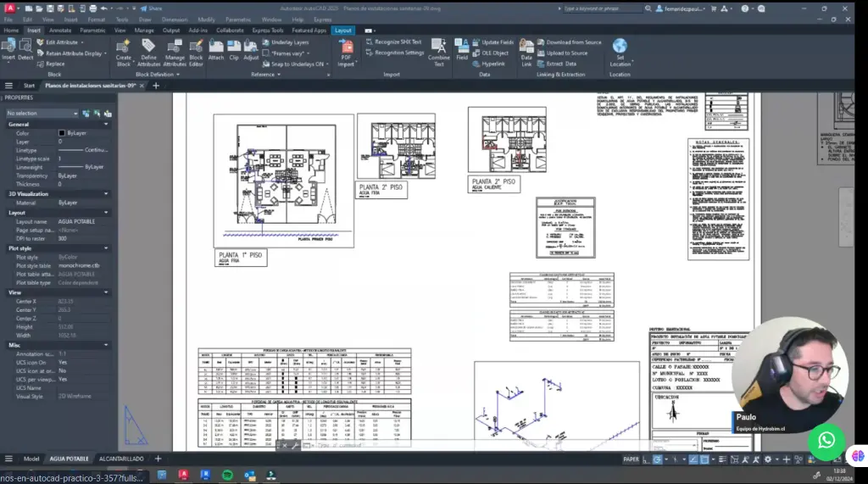Viewport: 868px width, 484px height.
Task: Expand the Block Definition panel
Action: pos(154,75)
